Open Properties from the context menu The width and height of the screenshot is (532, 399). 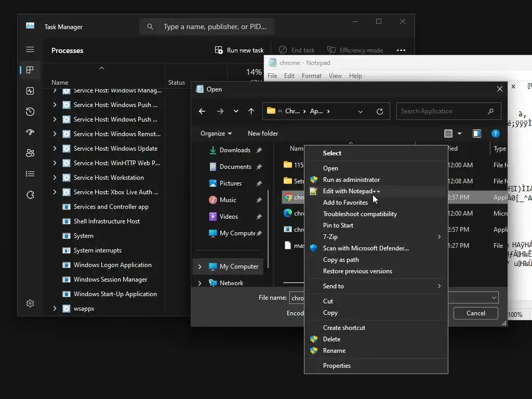[376, 366]
